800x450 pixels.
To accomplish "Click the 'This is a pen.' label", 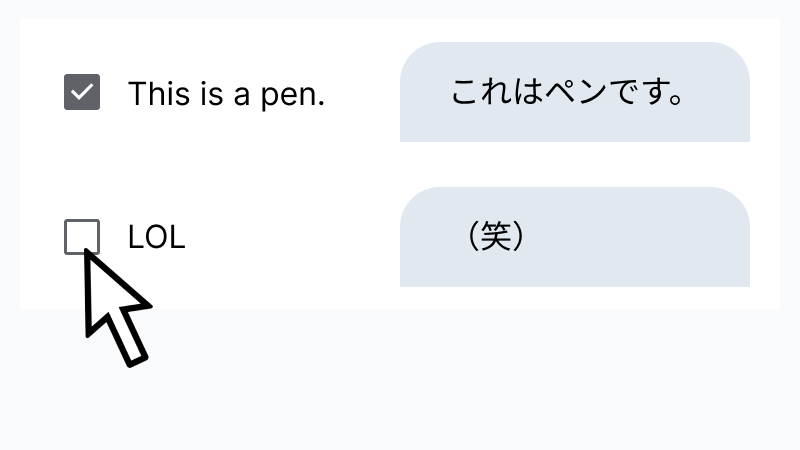I will (226, 94).
